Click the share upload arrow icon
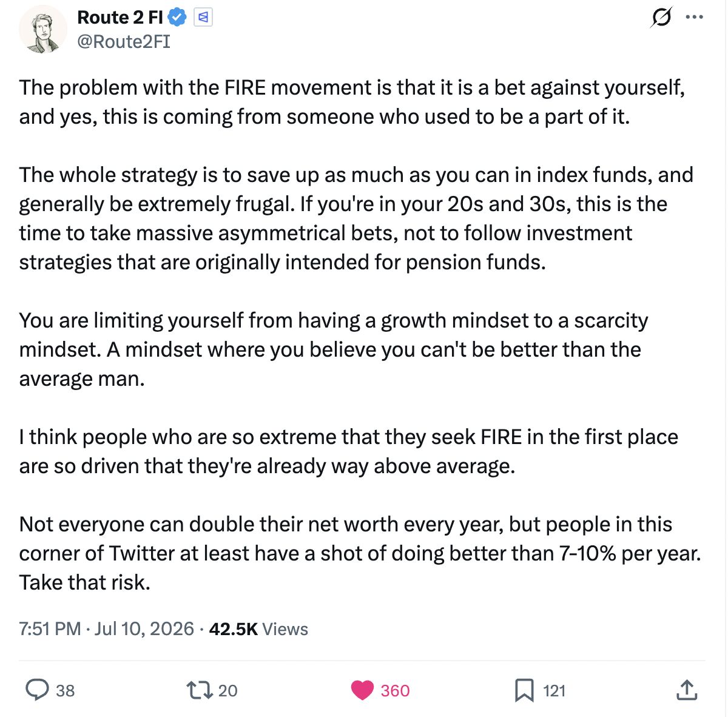The height and width of the screenshot is (717, 728). (x=686, y=690)
